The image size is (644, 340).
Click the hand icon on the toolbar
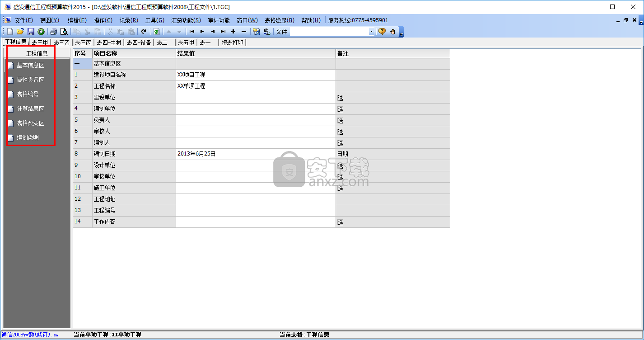[x=392, y=32]
